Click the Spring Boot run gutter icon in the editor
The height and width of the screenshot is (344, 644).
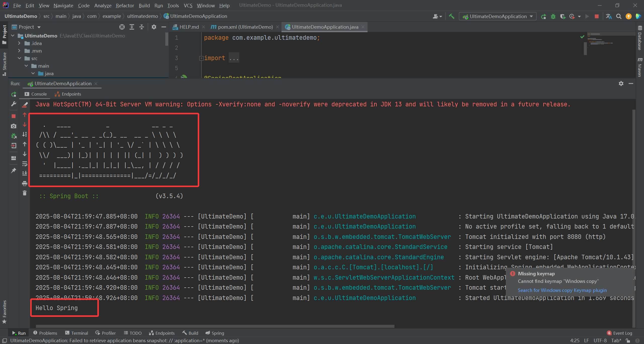click(184, 77)
